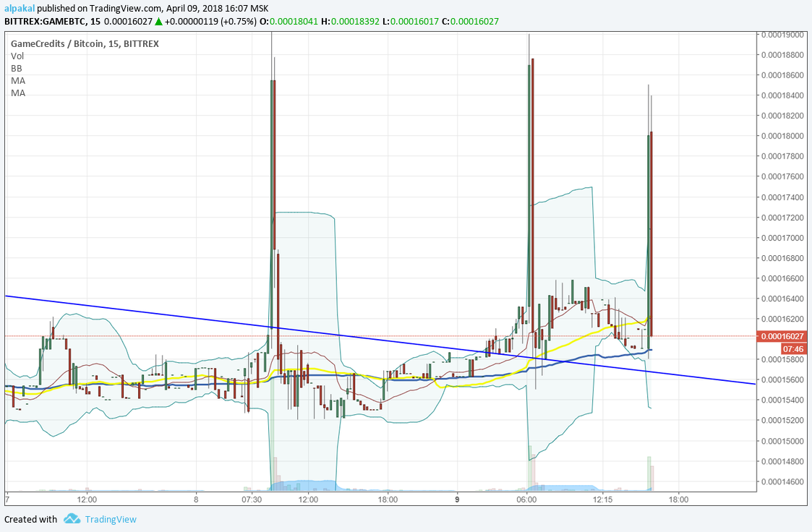
Task: Click the 0.00014600 price axis label
Action: 782,482
